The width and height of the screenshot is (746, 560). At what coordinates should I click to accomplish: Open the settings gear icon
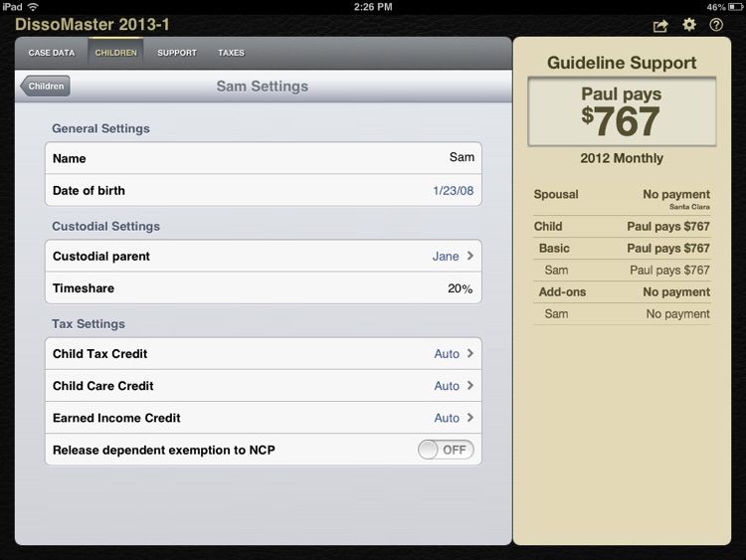[x=689, y=25]
